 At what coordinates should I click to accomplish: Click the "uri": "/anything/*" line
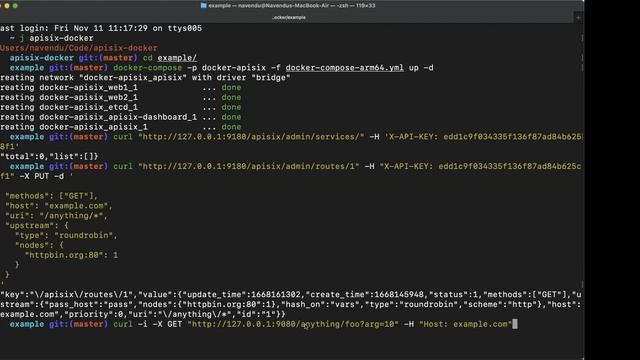[x=56, y=216]
